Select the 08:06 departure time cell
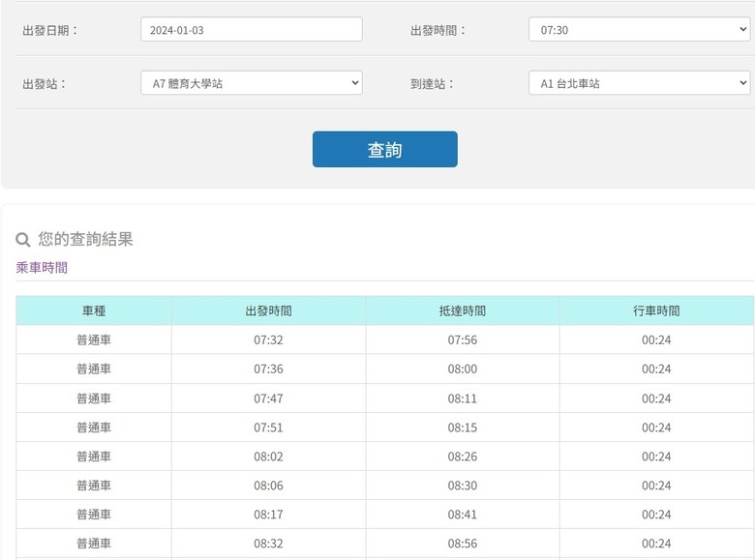Image resolution: width=755 pixels, height=560 pixels. pyautogui.click(x=268, y=486)
